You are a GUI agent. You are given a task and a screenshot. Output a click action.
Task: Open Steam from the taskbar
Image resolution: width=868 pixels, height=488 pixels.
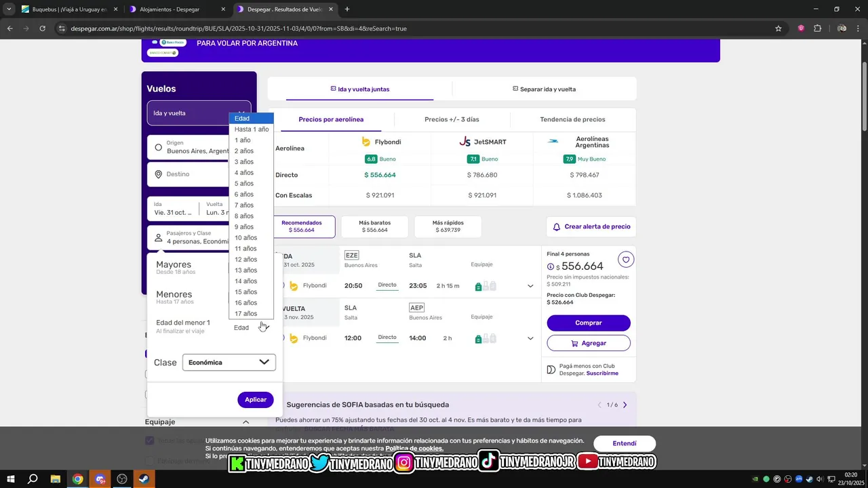[144, 479]
